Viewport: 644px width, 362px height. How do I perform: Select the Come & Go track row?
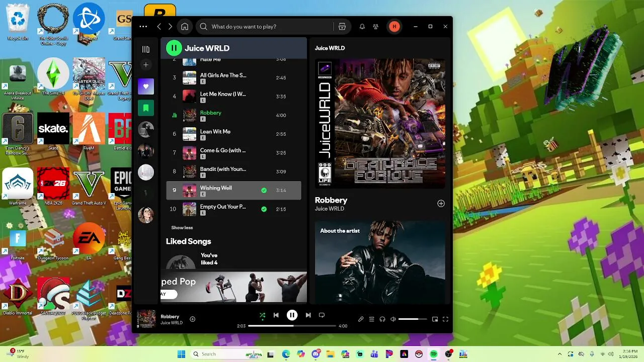[x=234, y=153]
